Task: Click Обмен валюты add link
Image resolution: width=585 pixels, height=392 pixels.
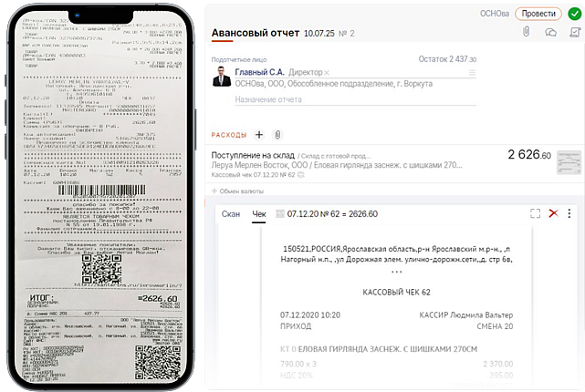Action: (237, 191)
